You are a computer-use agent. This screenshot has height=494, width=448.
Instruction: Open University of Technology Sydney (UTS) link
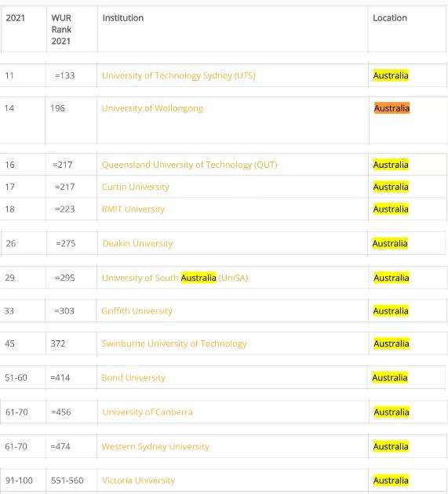pyautogui.click(x=178, y=75)
